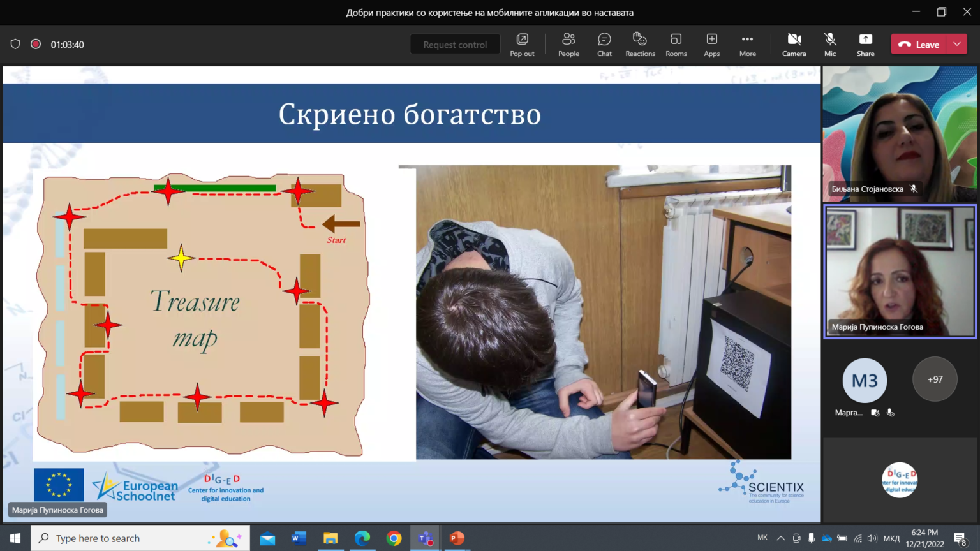This screenshot has height=551, width=980.
Task: Open Teams from the taskbar
Action: coord(424,538)
